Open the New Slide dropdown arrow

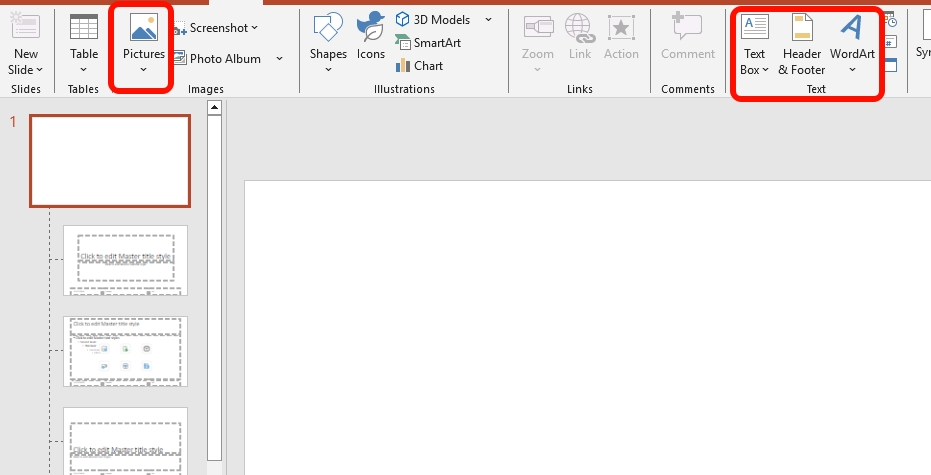pyautogui.click(x=40, y=70)
